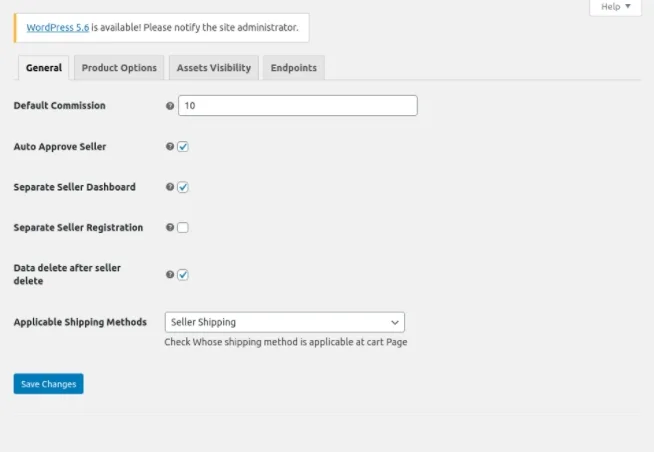Image resolution: width=654 pixels, height=452 pixels.
Task: Switch to the Product Options tab
Action: click(x=119, y=68)
